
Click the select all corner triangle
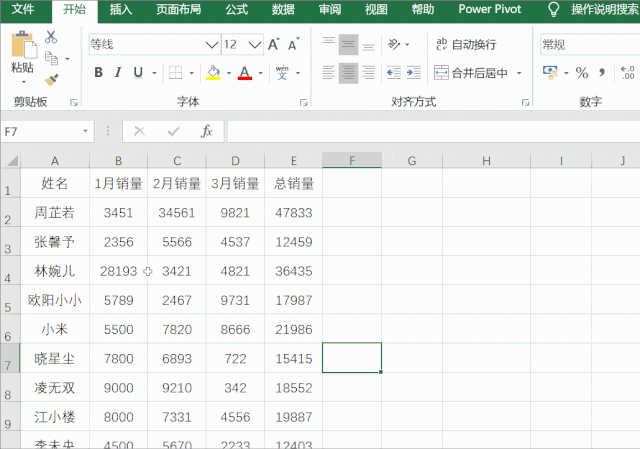[12, 160]
